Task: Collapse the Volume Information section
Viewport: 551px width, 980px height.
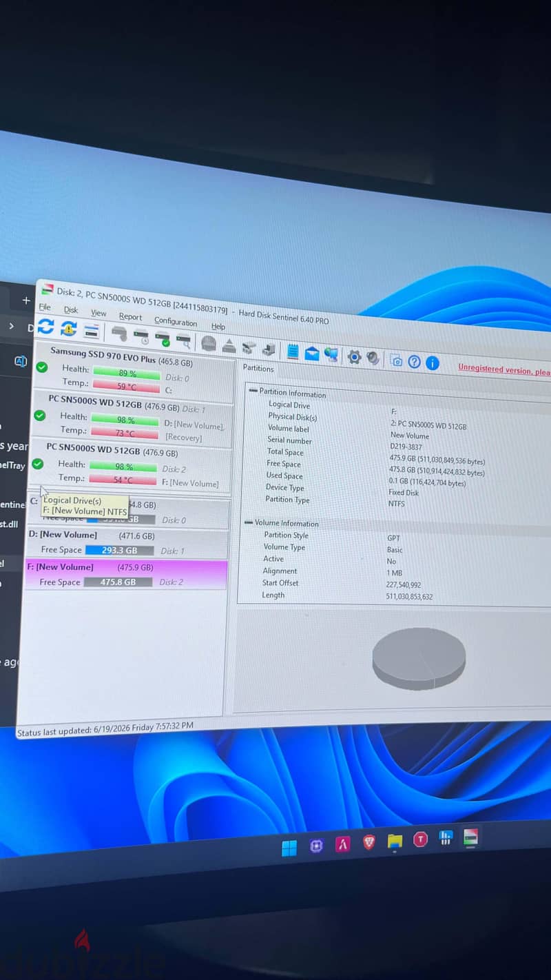Action: (248, 522)
